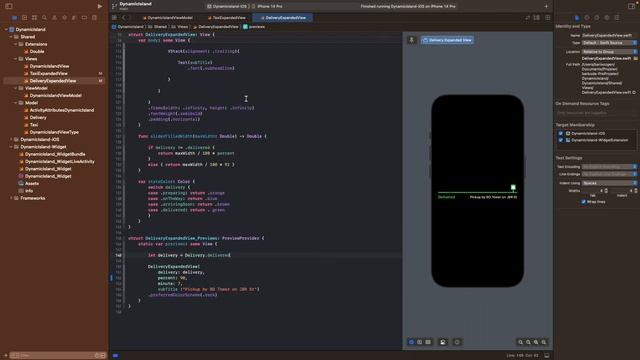Click the editor related items grid icon
The image size is (640, 360).
pos(114,18)
